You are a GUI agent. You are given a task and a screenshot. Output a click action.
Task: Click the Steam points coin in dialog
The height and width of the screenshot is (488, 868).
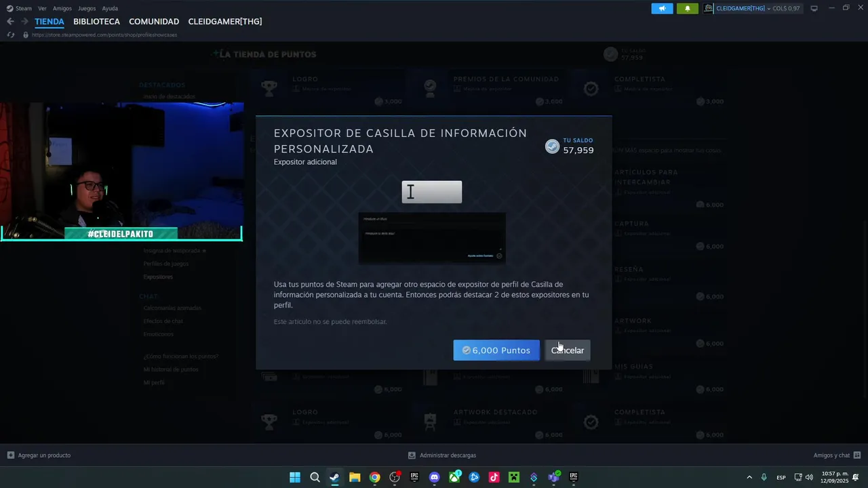(553, 146)
